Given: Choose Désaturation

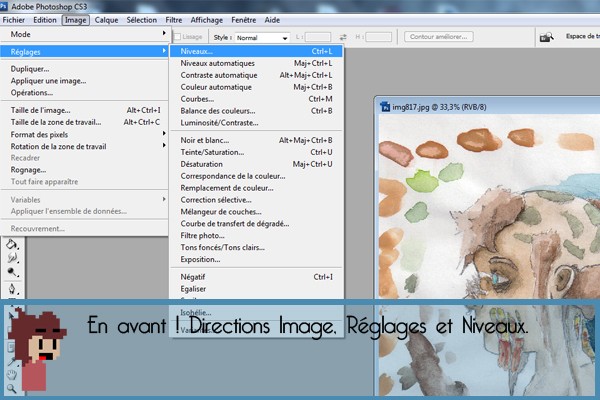Looking at the screenshot, I should [x=256, y=164].
